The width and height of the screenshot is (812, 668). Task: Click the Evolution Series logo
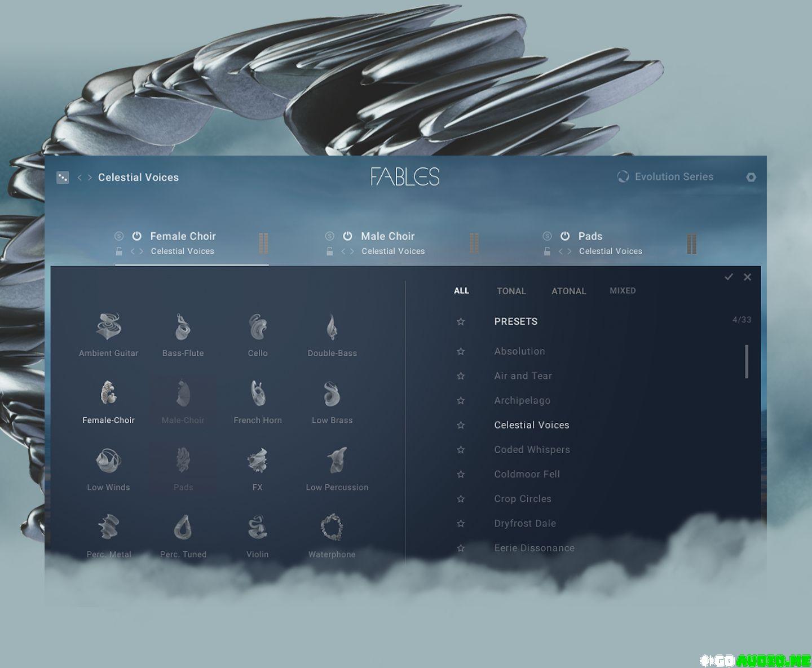tap(665, 177)
